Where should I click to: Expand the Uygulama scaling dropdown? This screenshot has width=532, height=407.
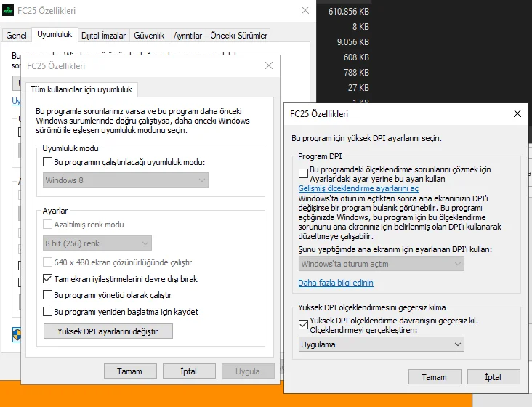coord(382,344)
